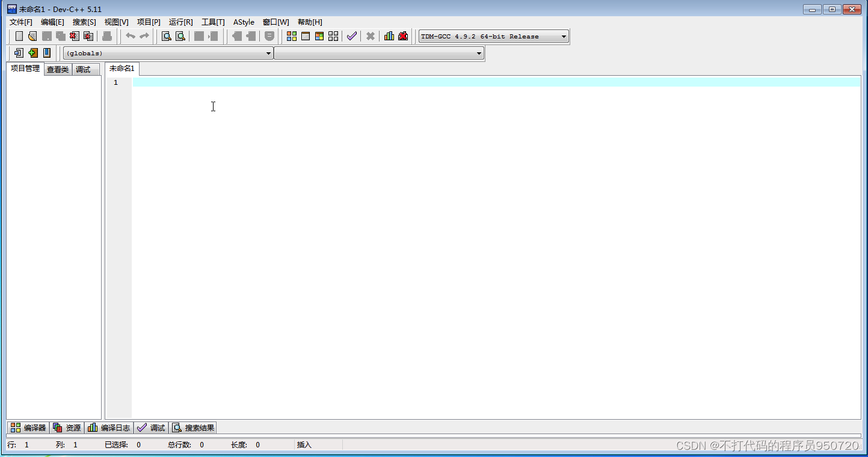Open the 搜索结果 bottom tab
The width and height of the screenshot is (868, 457).
193,428
